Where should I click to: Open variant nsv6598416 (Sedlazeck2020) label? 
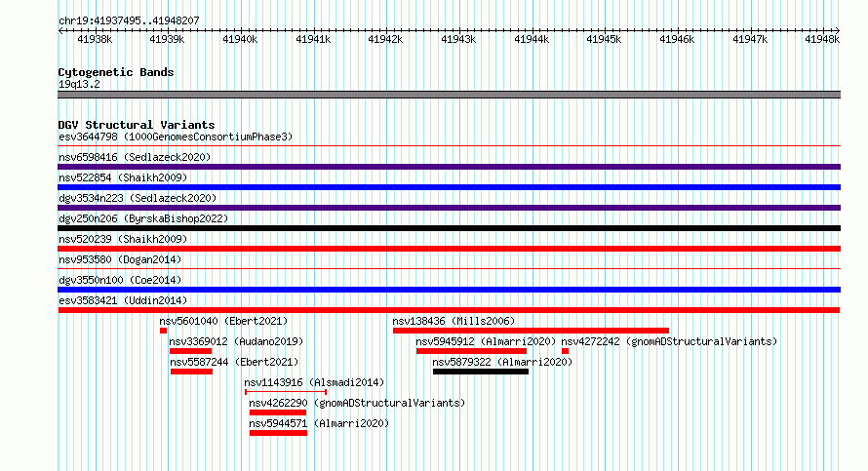point(135,157)
